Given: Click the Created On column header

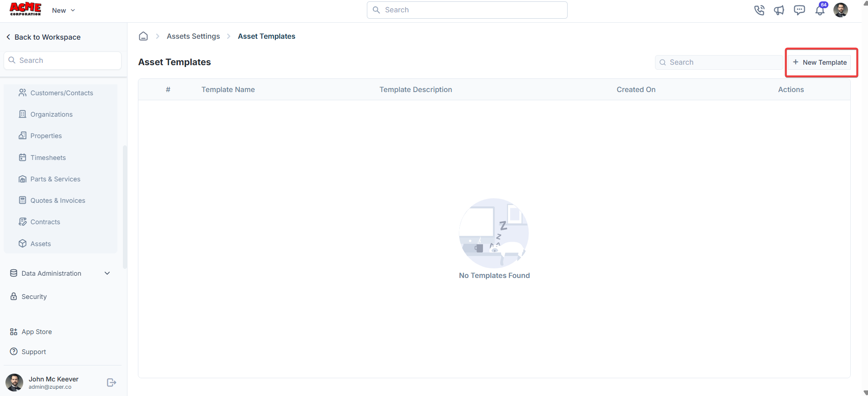Looking at the screenshot, I should click(x=636, y=90).
